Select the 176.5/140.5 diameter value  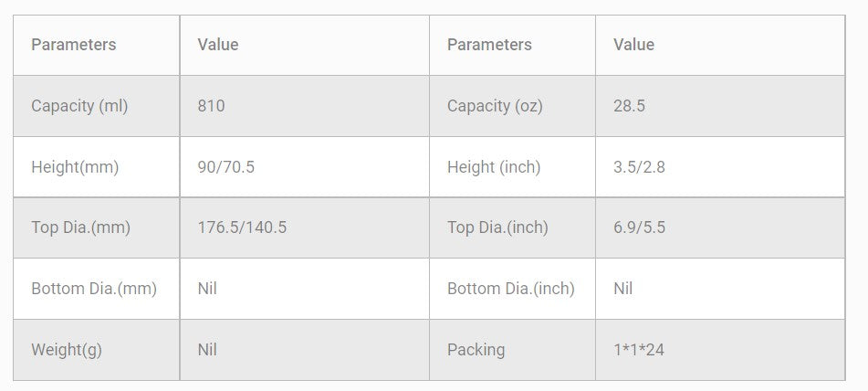tap(242, 227)
